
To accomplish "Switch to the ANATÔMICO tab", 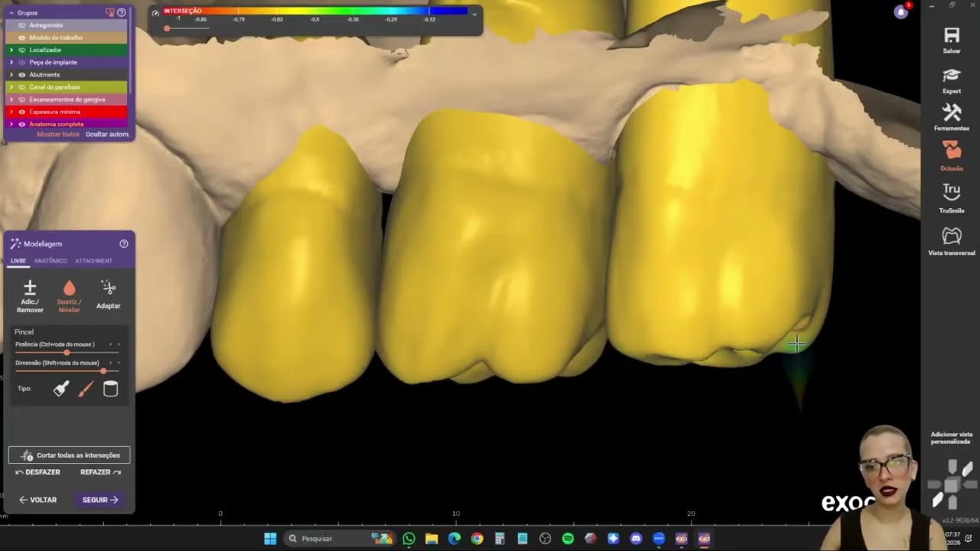I will click(x=51, y=261).
